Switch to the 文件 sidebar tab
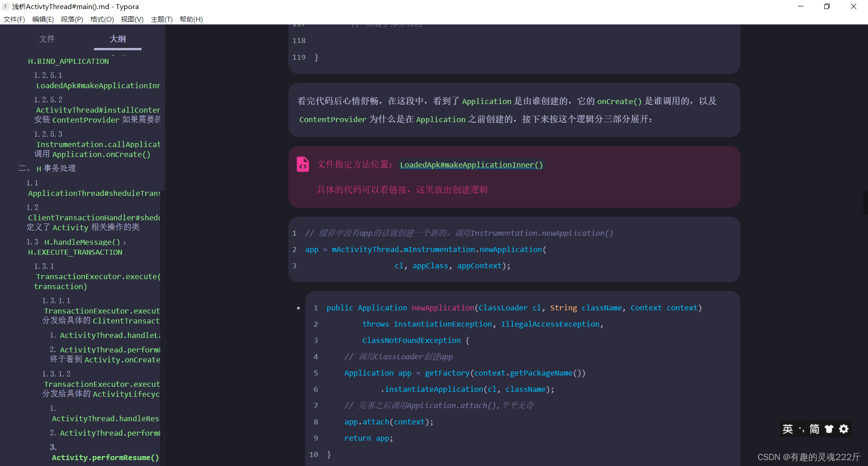This screenshot has width=868, height=466. click(47, 39)
